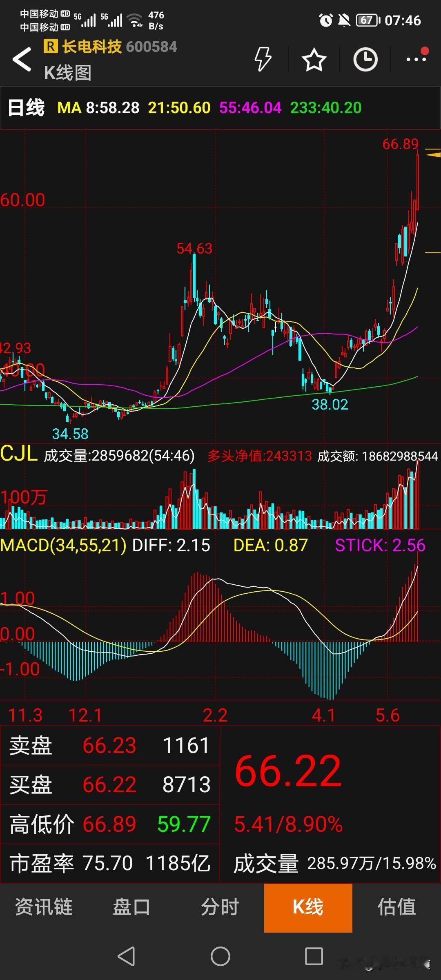Tap the MA 21:50.60 value

[179, 108]
